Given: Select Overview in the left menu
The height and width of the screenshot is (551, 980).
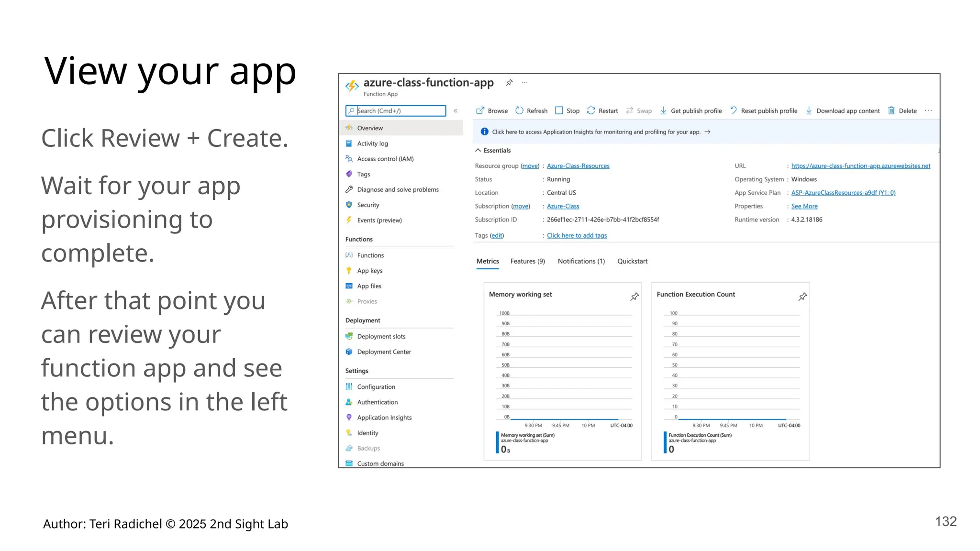Looking at the screenshot, I should point(402,128).
